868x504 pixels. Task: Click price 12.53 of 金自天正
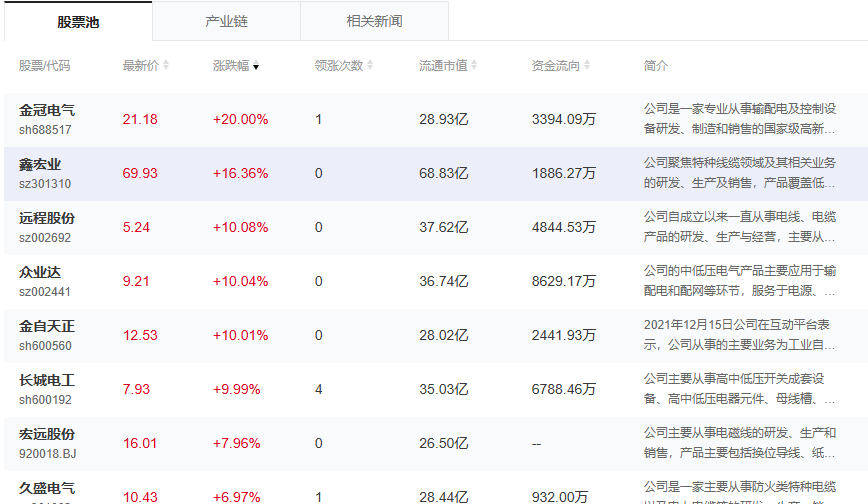(x=140, y=335)
